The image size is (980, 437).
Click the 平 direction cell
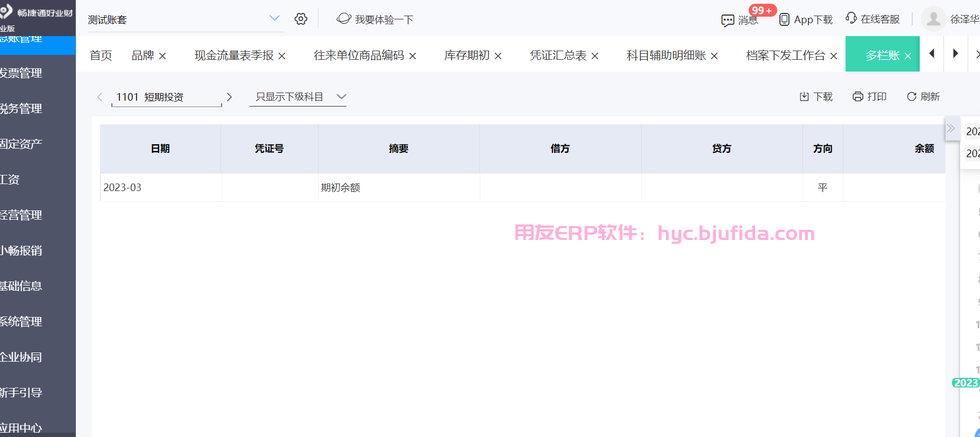823,187
